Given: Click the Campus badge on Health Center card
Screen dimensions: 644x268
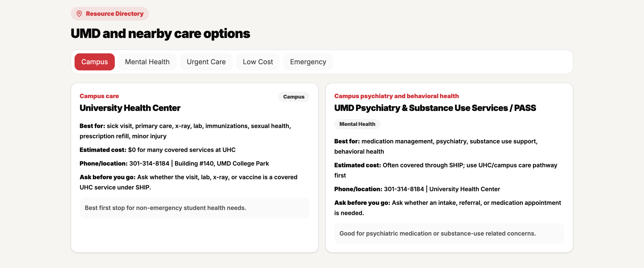Looking at the screenshot, I should (293, 97).
